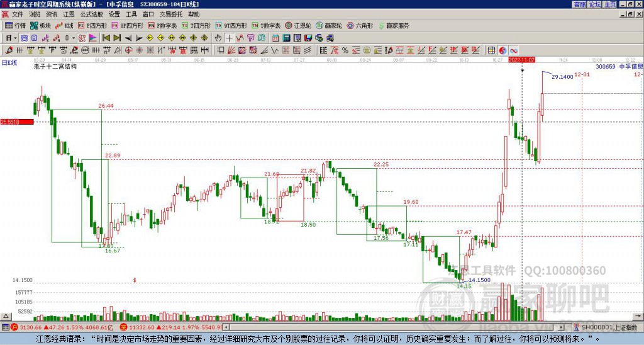Viewport: 644px width, 345px height.
Task: Open the 工具 menu
Action: [x=131, y=14]
